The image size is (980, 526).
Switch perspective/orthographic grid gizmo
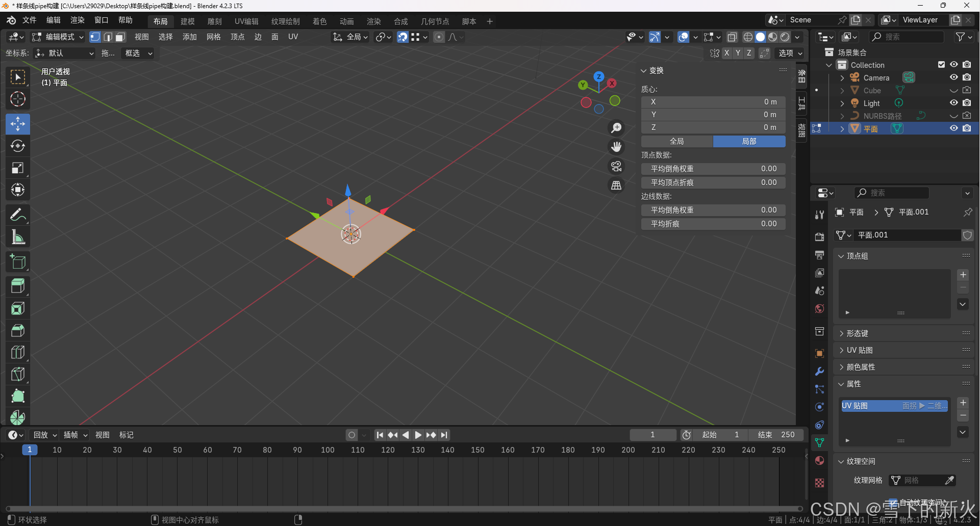pyautogui.click(x=616, y=186)
